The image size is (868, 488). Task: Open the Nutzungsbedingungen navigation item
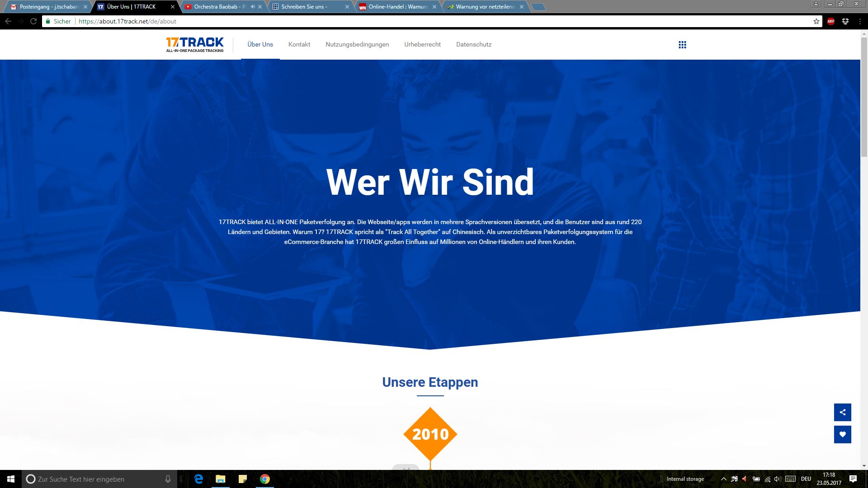click(357, 44)
